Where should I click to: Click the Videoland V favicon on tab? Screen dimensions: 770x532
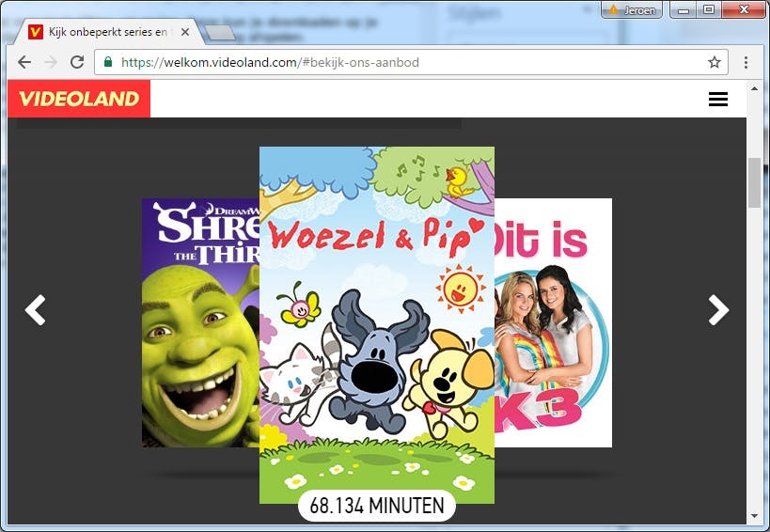[x=36, y=32]
